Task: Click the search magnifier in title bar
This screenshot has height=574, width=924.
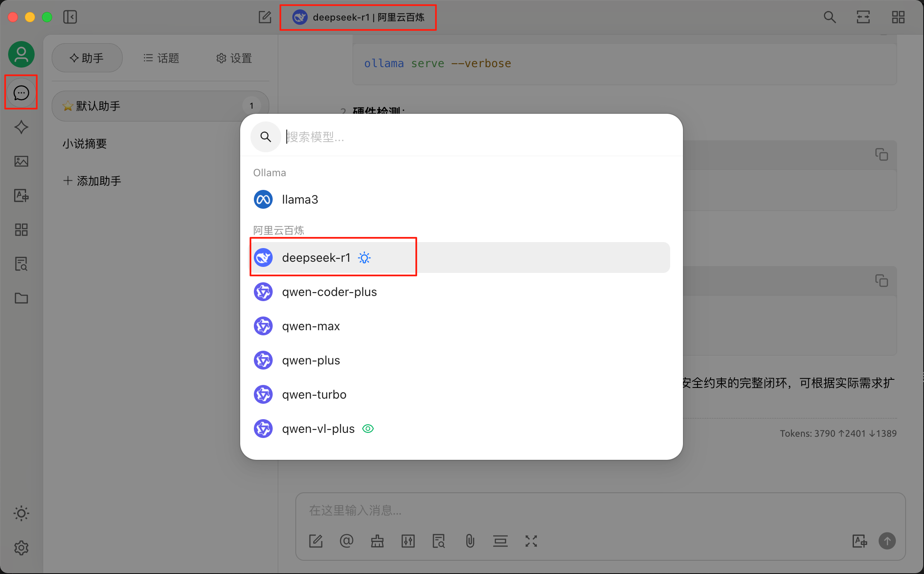Action: (830, 17)
